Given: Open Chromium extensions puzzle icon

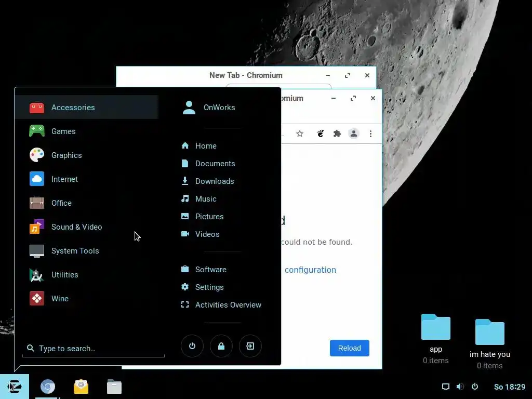Looking at the screenshot, I should (337, 134).
